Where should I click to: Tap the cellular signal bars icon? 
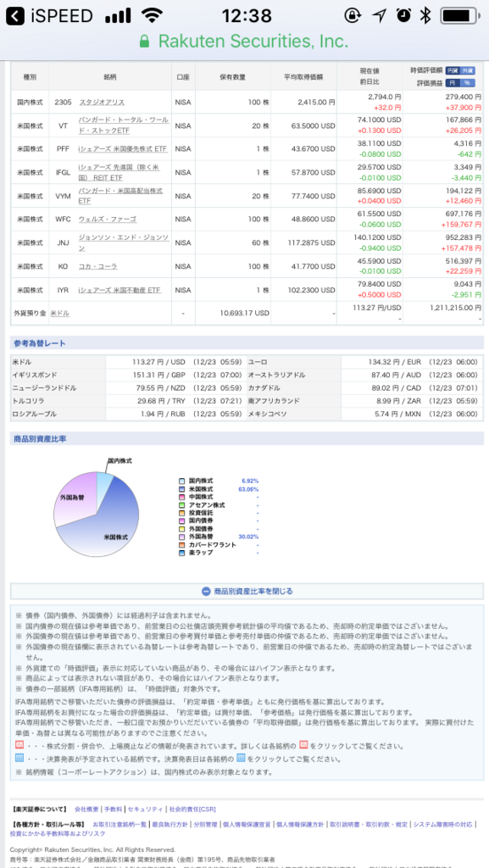(118, 15)
